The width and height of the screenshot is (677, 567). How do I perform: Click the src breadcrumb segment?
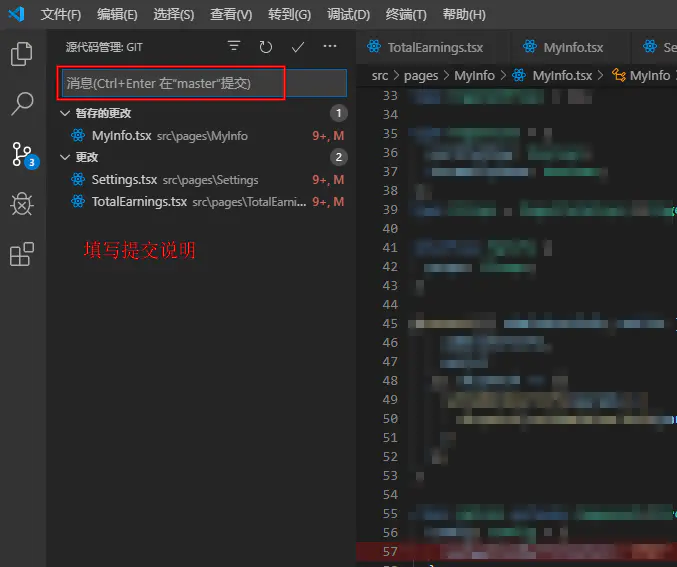click(x=380, y=76)
